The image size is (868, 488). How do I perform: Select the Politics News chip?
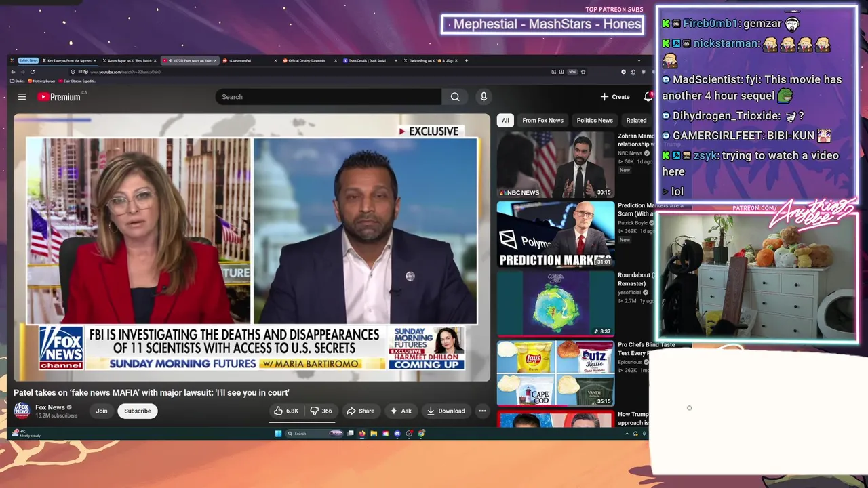595,121
